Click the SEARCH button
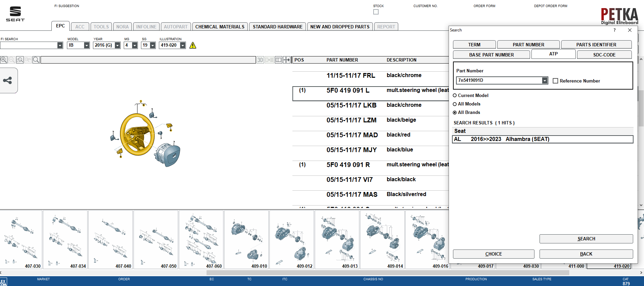This screenshot has height=286, width=644. 586,239
